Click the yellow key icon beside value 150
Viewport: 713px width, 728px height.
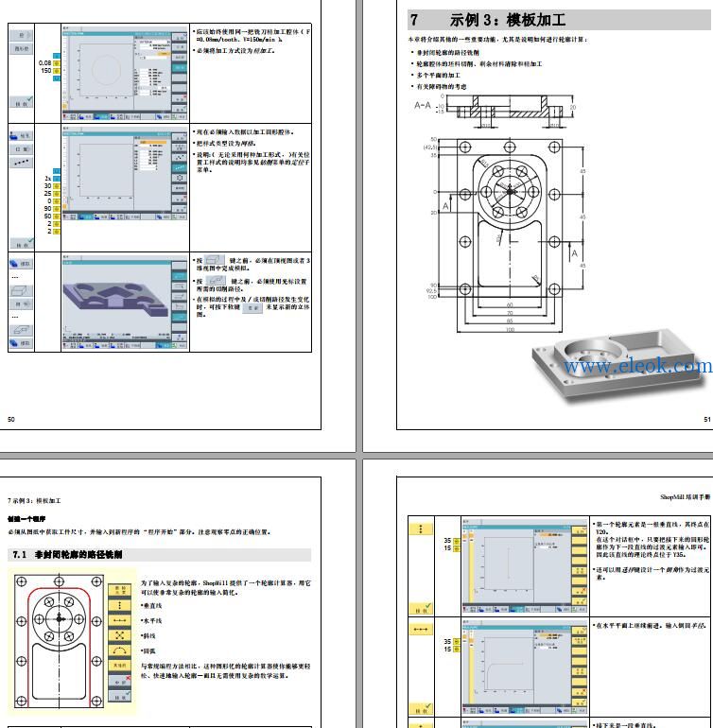56,71
